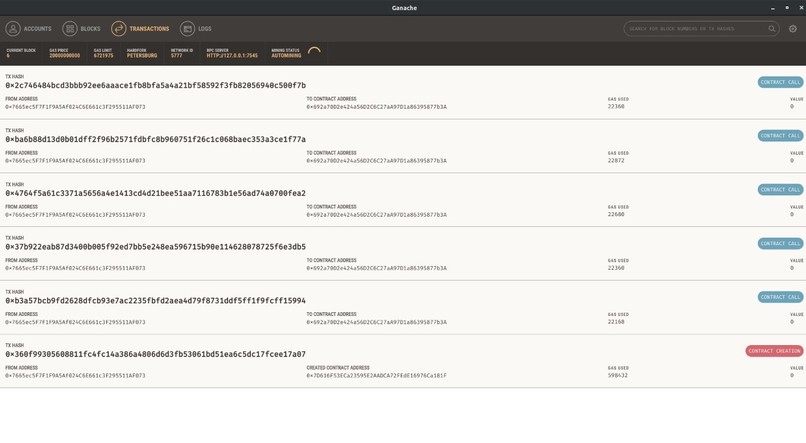The height and width of the screenshot is (443, 806).
Task: Click Mining Status Automining label
Action: click(286, 56)
